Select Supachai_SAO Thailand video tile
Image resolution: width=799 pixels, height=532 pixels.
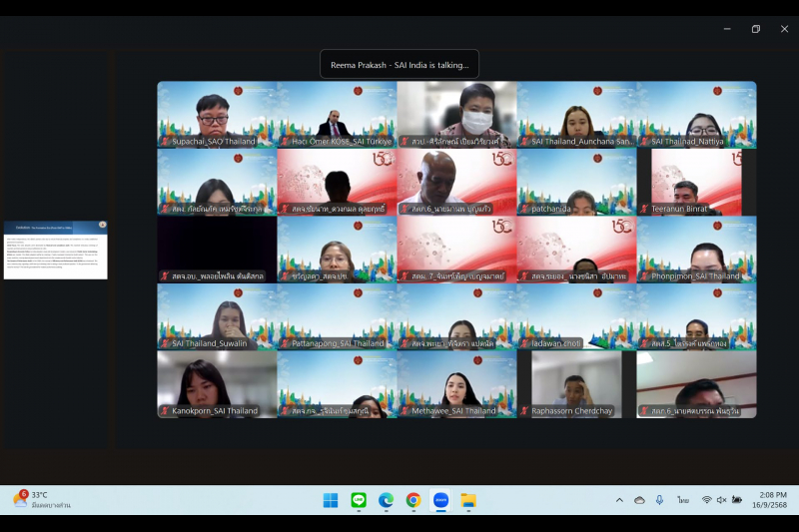[217, 115]
